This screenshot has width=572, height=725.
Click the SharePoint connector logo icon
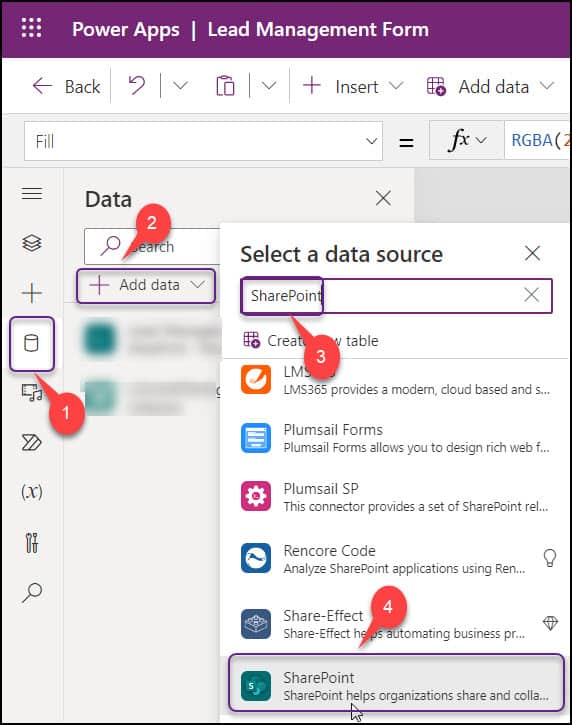(256, 686)
